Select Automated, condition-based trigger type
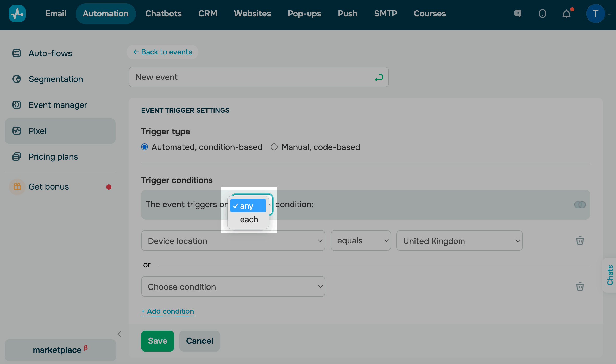This screenshot has height=364, width=616. [144, 147]
